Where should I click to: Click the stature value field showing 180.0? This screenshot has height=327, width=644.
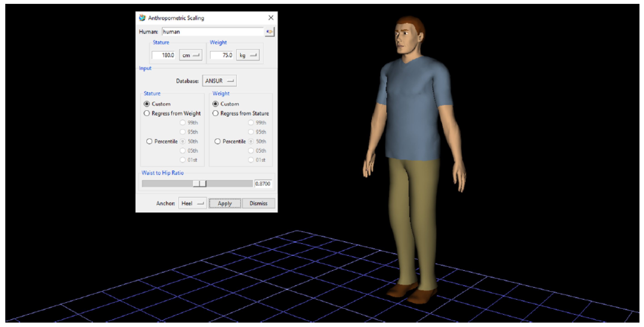coord(163,55)
